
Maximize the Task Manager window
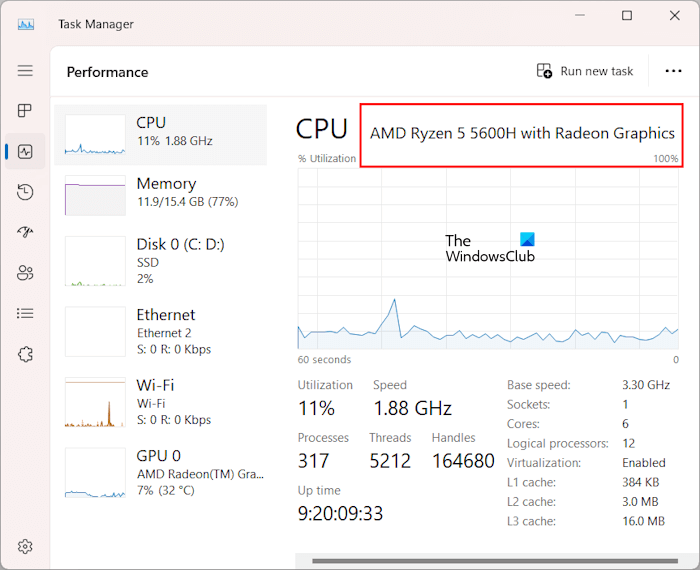point(627,16)
